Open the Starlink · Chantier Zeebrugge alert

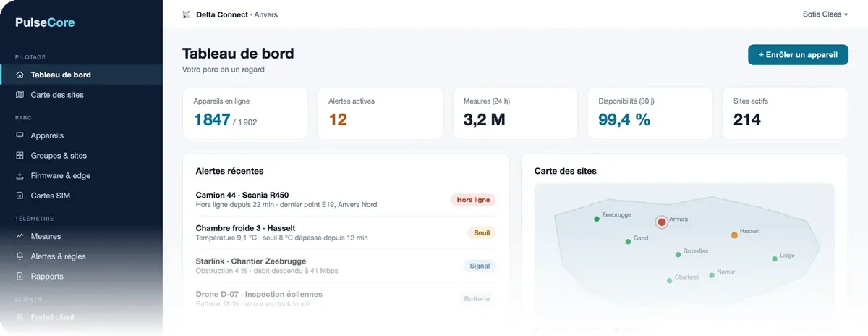pyautogui.click(x=346, y=266)
